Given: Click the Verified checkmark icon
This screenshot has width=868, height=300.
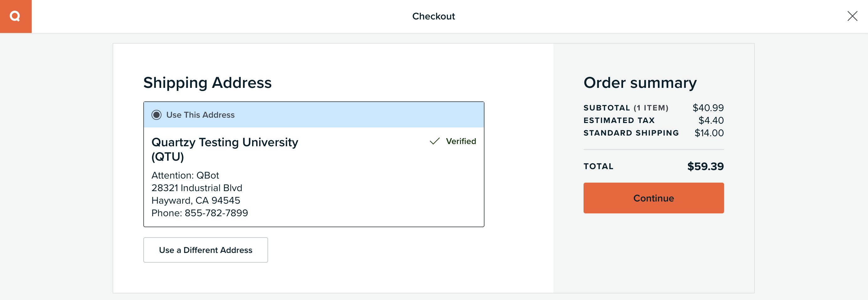Looking at the screenshot, I should [x=435, y=141].
